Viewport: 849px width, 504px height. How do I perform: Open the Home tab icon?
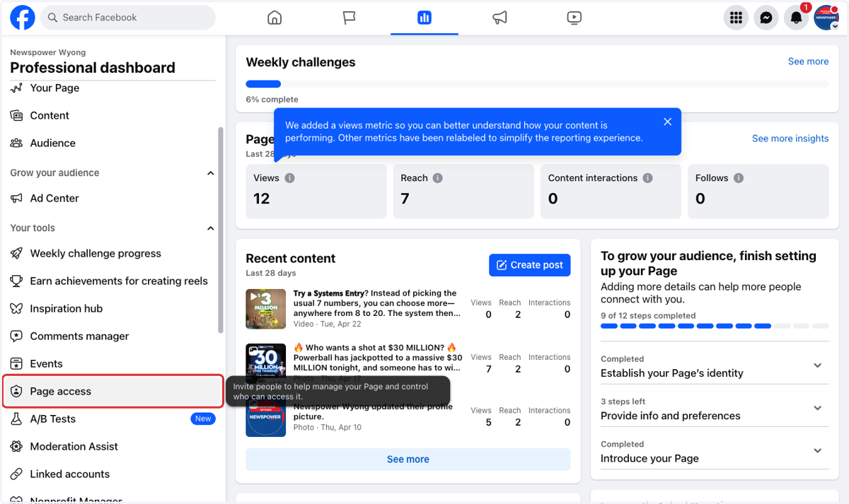[x=275, y=18]
